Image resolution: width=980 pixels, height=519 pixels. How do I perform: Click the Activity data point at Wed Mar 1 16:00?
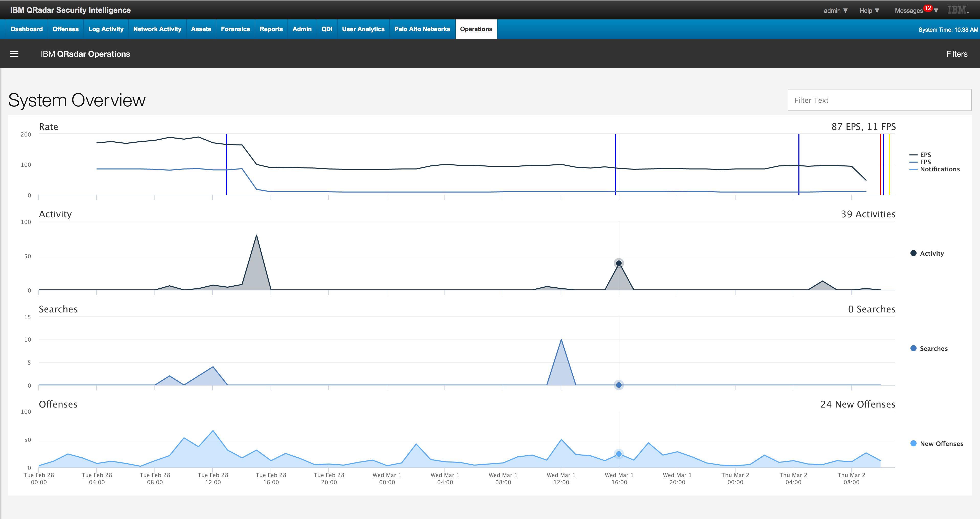pyautogui.click(x=619, y=263)
